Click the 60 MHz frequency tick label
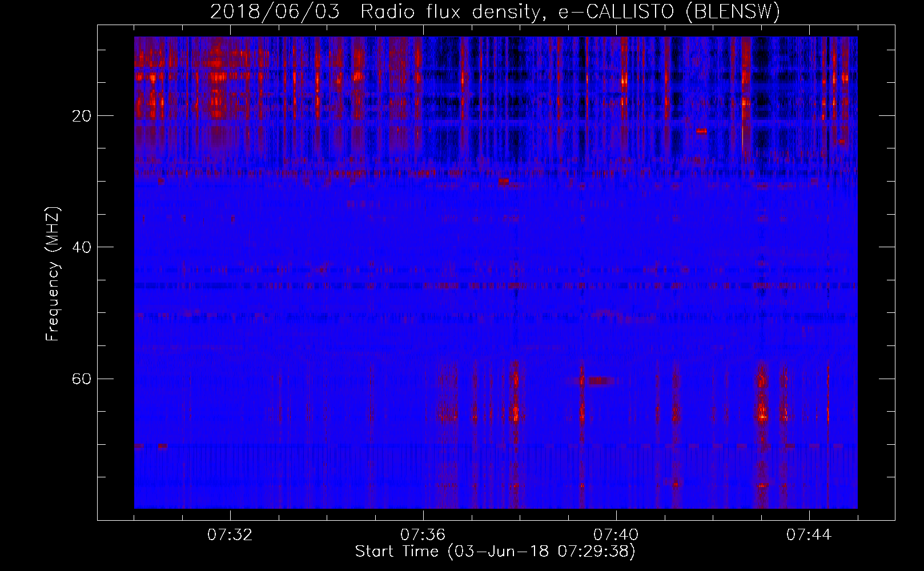The height and width of the screenshot is (571, 924). coord(82,379)
